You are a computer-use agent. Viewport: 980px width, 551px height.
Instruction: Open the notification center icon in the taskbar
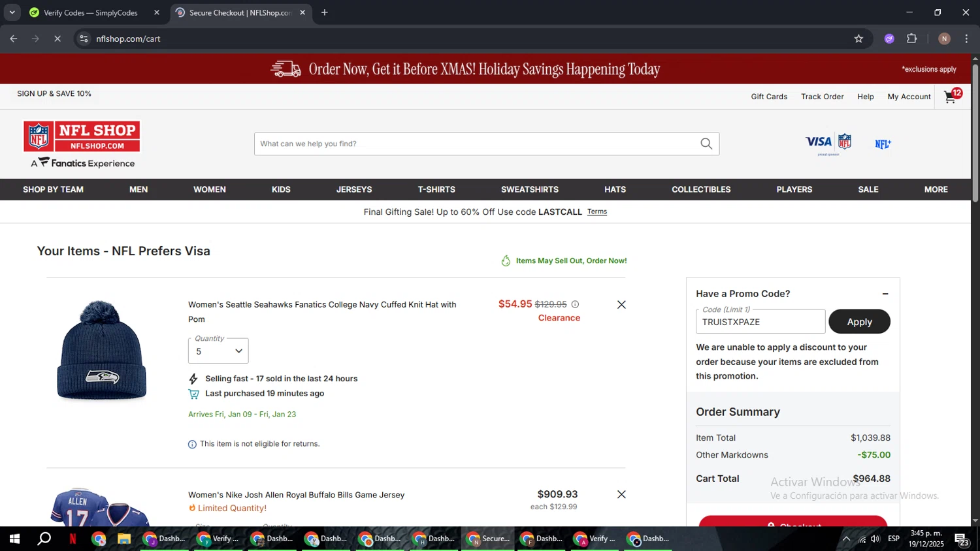click(962, 539)
